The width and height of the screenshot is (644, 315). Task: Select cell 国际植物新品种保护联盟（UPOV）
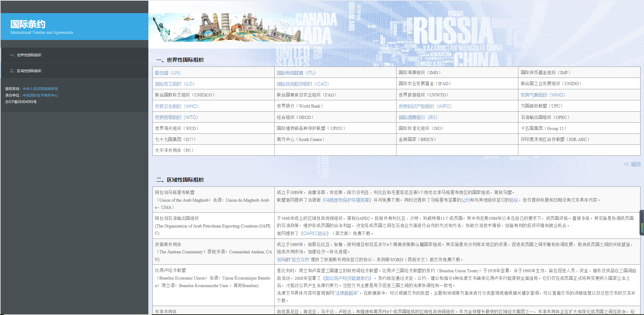[335, 128]
